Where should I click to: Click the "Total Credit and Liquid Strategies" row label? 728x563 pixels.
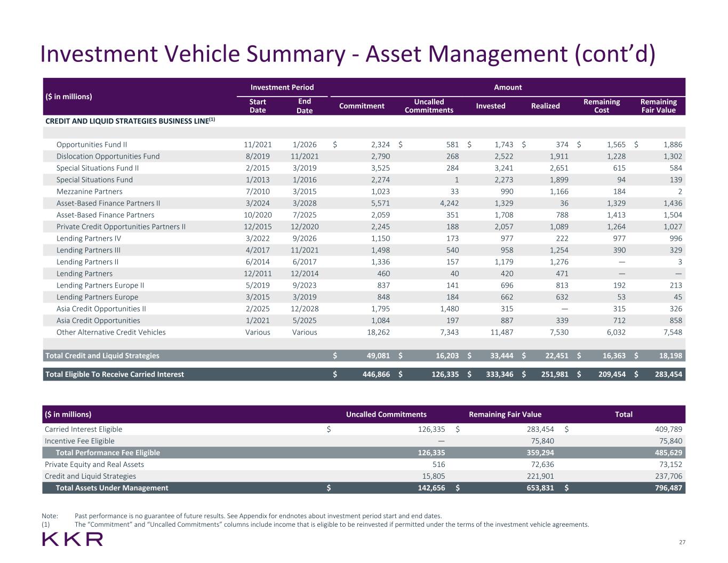[102, 356]
